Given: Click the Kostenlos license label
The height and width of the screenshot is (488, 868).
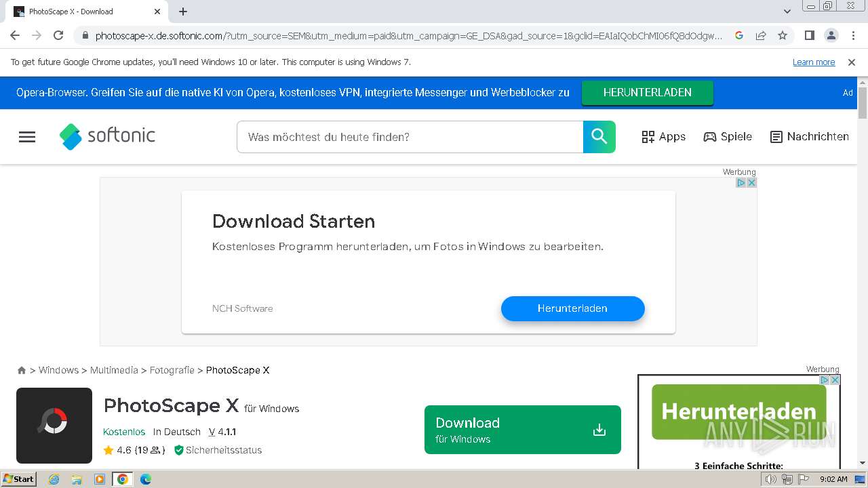Looking at the screenshot, I should point(124,432).
